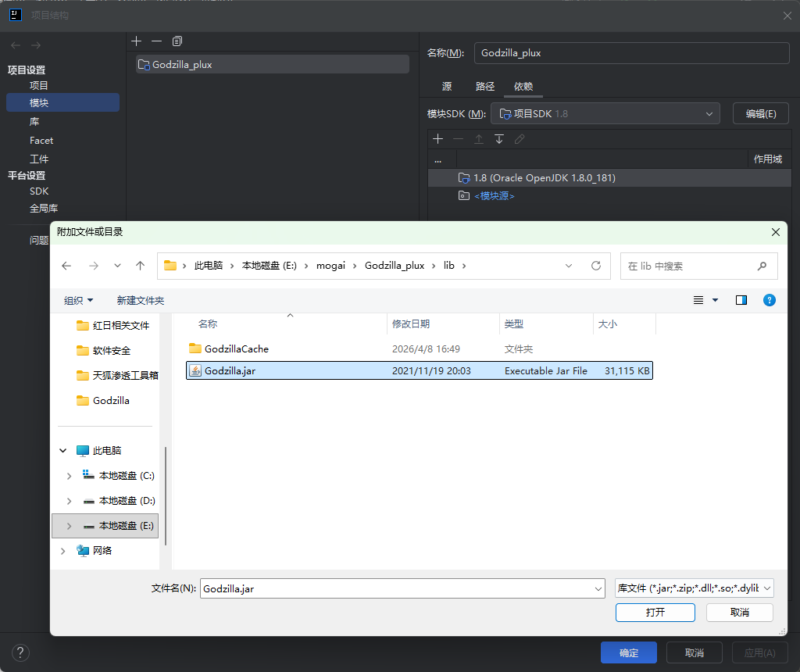This screenshot has height=672, width=800.
Task: Go up one folder level
Action: pos(141,266)
